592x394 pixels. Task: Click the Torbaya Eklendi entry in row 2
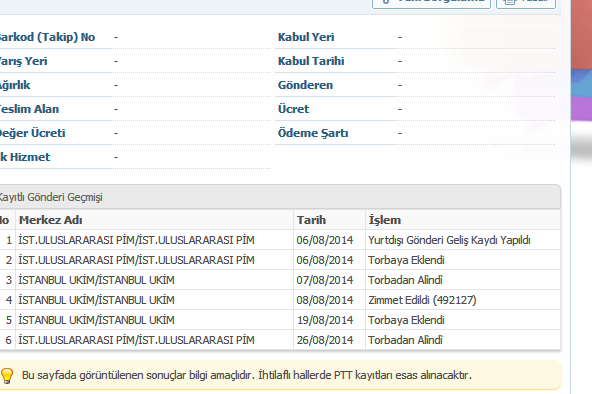coord(406,260)
